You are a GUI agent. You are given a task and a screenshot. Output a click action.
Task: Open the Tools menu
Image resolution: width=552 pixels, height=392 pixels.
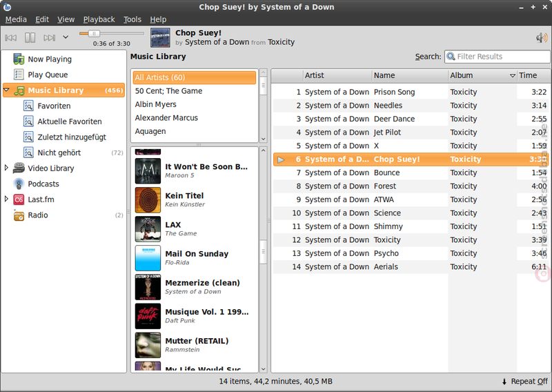132,19
